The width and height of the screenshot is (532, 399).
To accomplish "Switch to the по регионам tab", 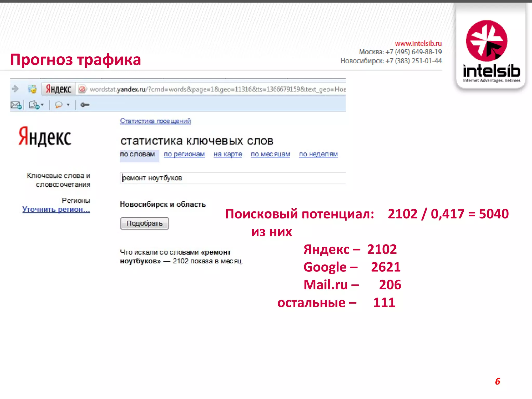I will coord(184,154).
